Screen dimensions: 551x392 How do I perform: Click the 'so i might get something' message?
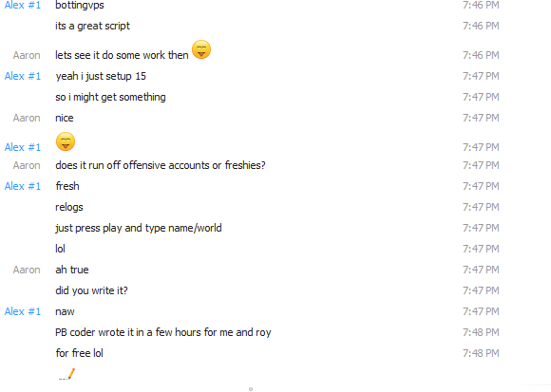110,97
